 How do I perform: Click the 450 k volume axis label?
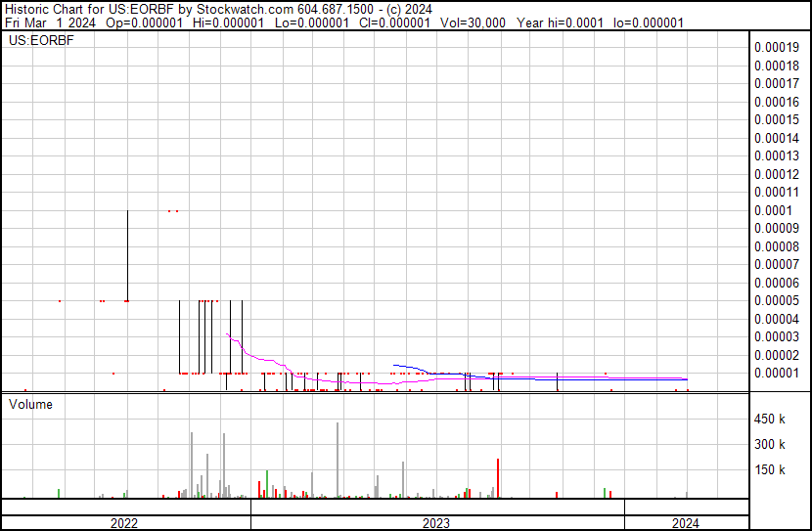coord(770,420)
